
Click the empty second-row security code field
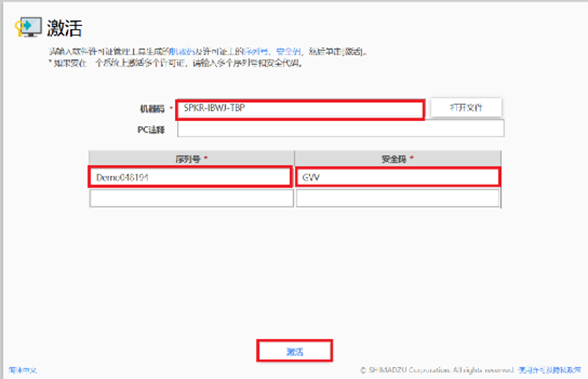(x=398, y=198)
